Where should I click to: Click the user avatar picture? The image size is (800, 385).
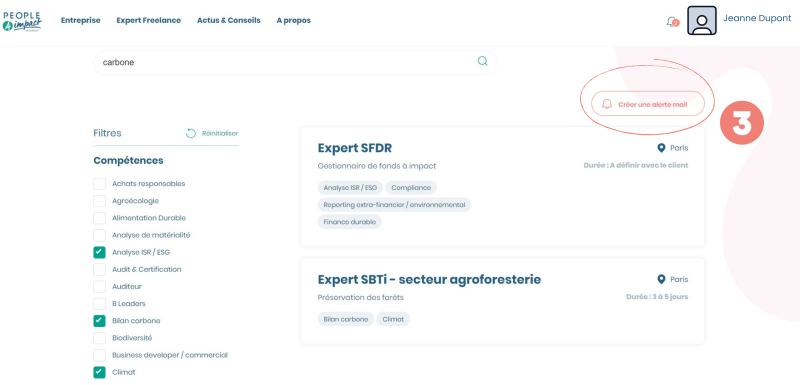[702, 20]
